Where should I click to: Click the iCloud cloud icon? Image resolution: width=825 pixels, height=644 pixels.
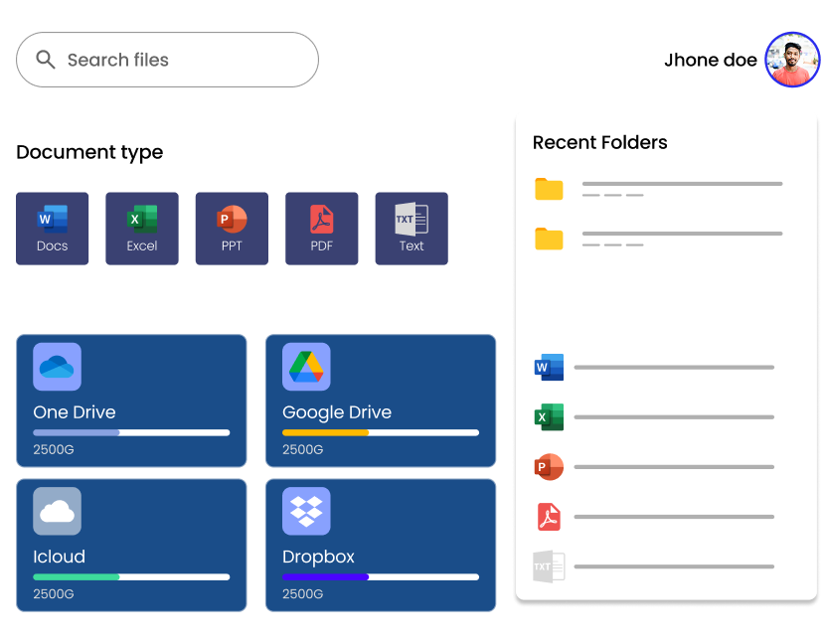[57, 511]
